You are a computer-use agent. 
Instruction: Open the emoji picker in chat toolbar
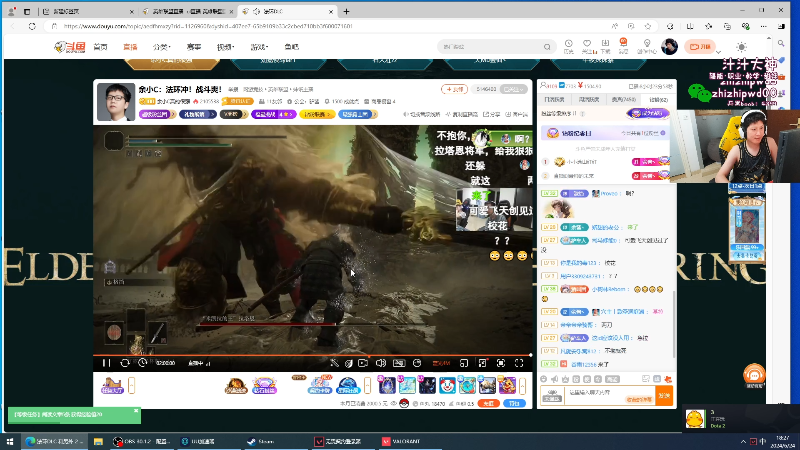tap(544, 379)
